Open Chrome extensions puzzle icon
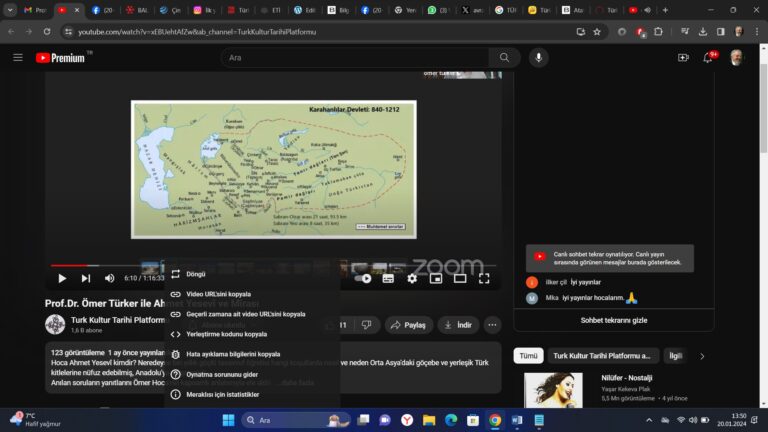Screen dimensions: 768x432 click(658, 32)
